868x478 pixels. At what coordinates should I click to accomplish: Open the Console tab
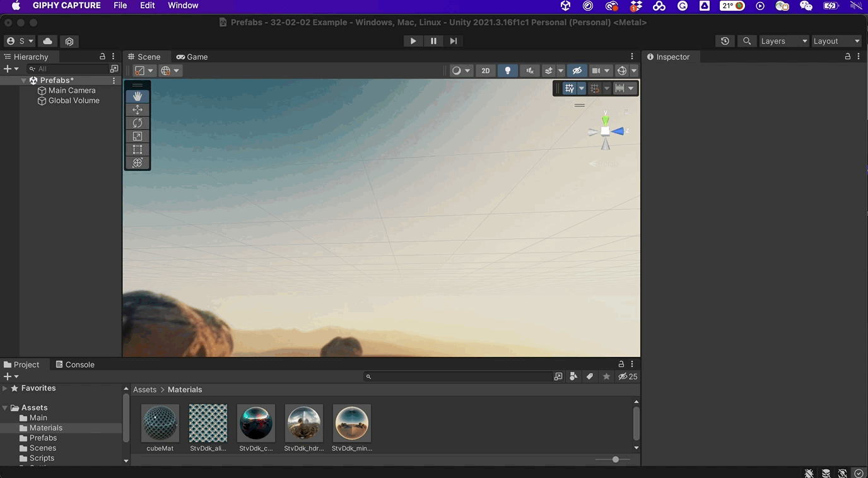click(75, 364)
